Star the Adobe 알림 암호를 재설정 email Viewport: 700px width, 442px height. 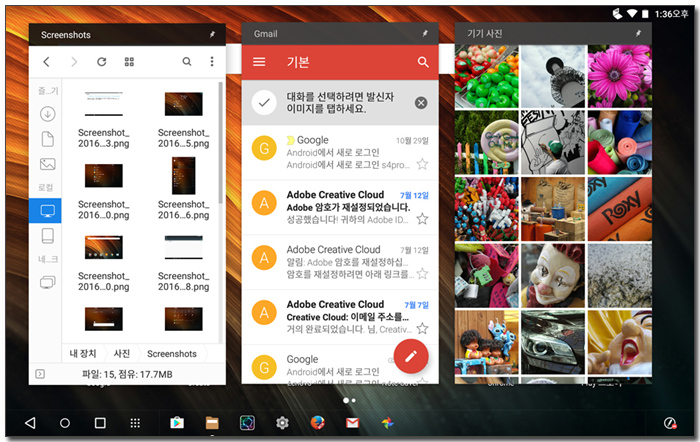tap(422, 273)
